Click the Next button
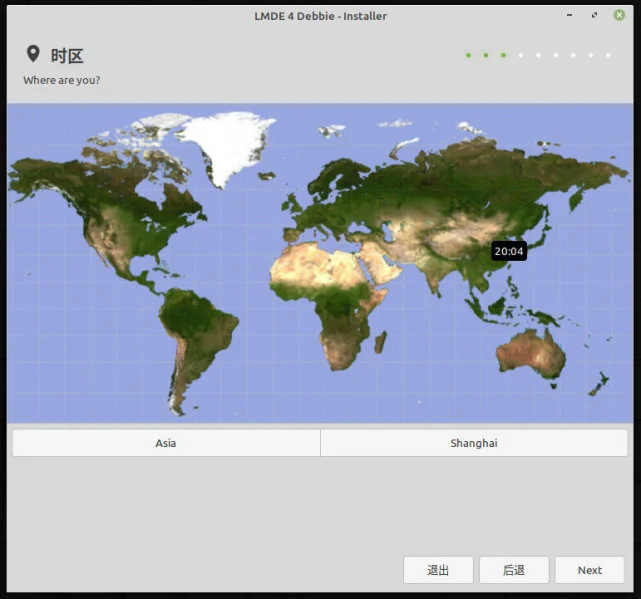 pos(589,570)
